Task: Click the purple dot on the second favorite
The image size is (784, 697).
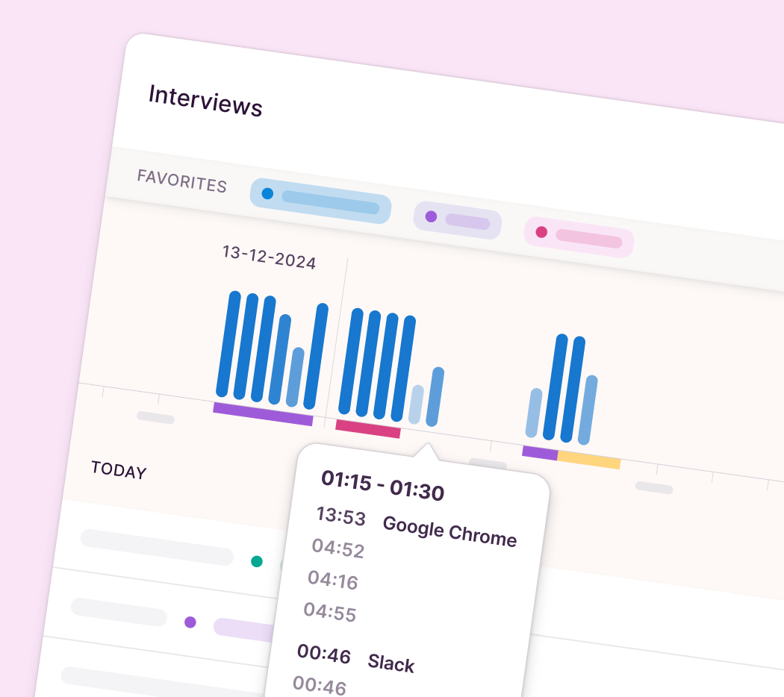Action: point(432,216)
